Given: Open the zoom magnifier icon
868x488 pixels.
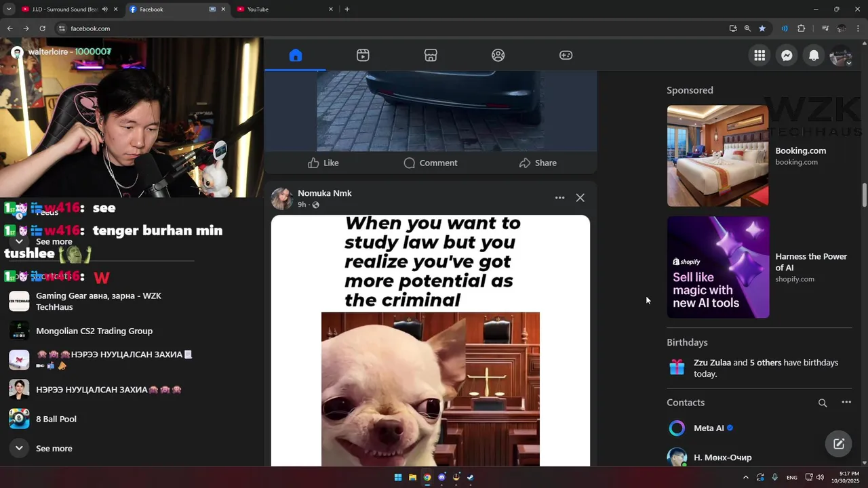Looking at the screenshot, I should pos(747,28).
